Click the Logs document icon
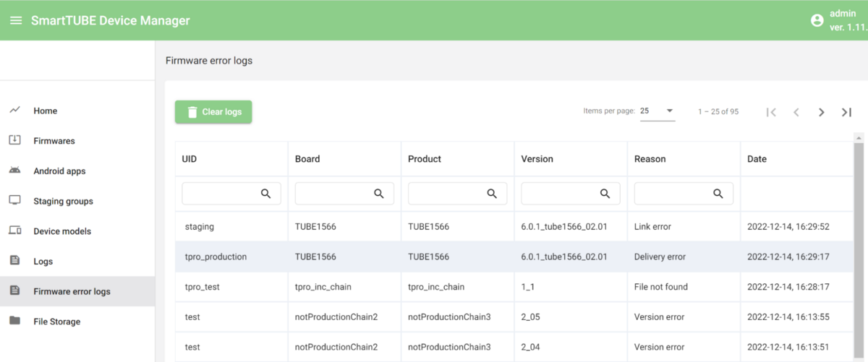868x362 pixels. click(15, 261)
